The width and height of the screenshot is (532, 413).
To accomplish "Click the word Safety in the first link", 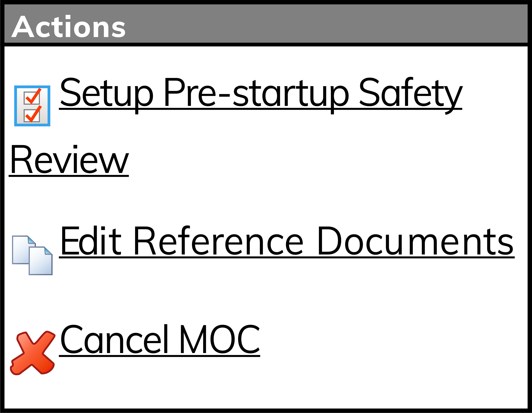I will (411, 95).
